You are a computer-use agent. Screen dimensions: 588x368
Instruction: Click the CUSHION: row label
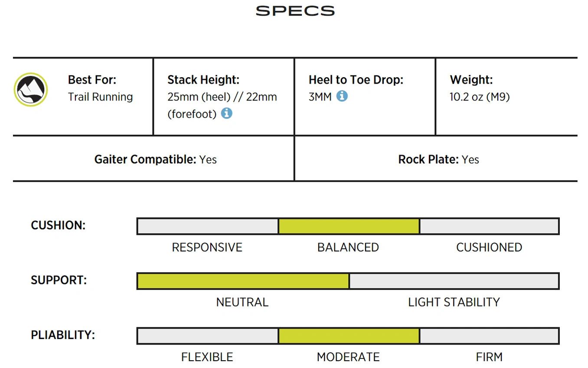pyautogui.click(x=58, y=225)
